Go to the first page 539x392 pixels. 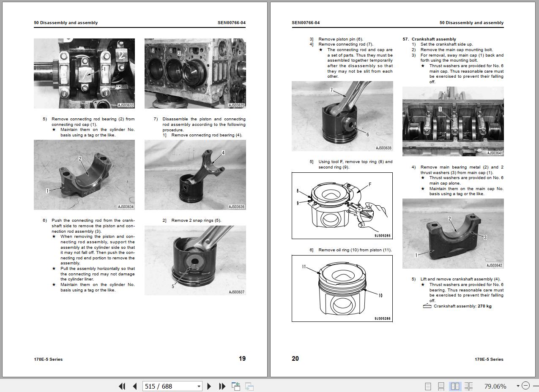tap(122, 386)
